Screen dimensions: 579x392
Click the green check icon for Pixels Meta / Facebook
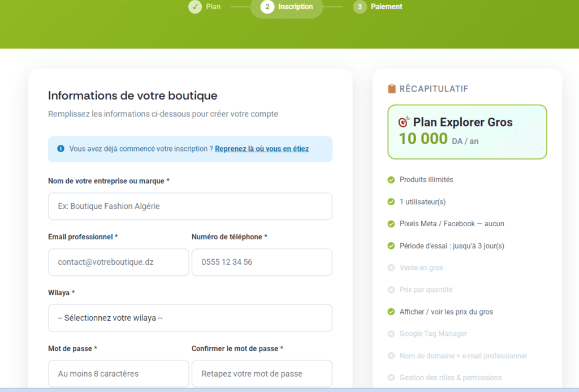[391, 224]
